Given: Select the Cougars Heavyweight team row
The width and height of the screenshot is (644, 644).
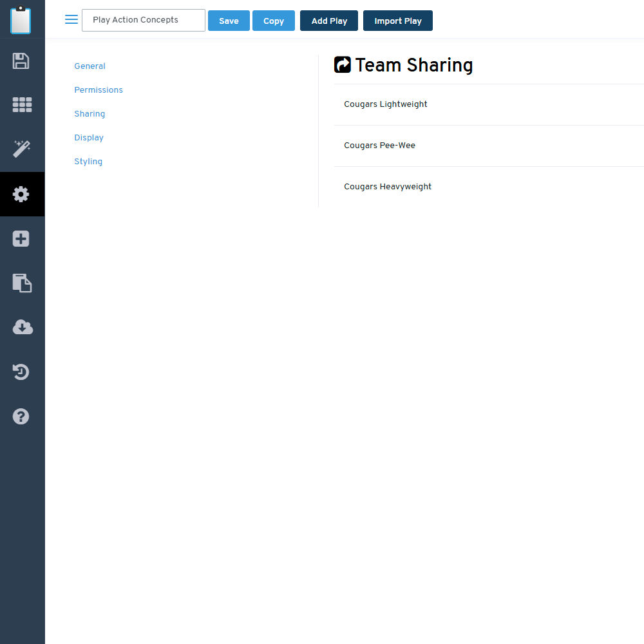Looking at the screenshot, I should 489,187.
